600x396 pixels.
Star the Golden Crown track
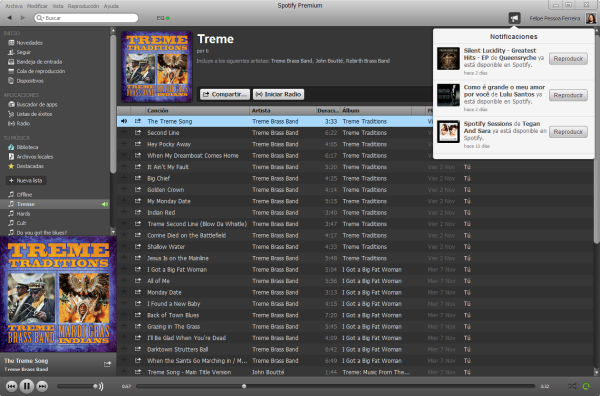click(x=124, y=189)
